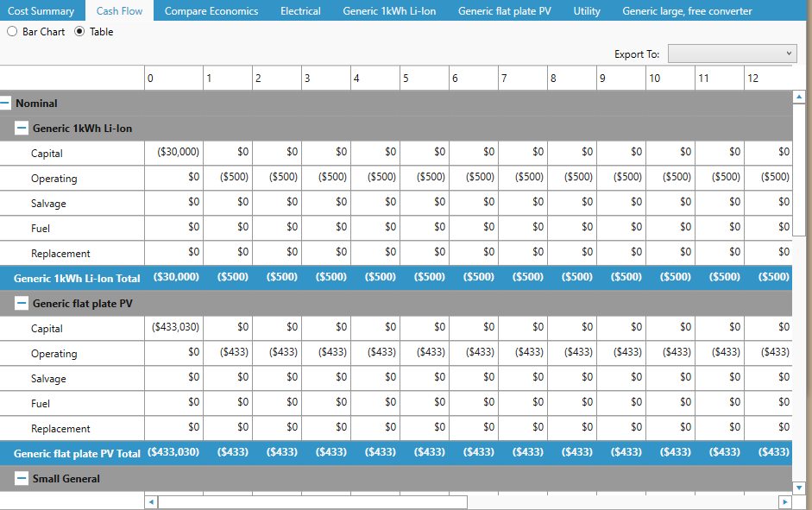
Task: Click the horizontal scrollbar left arrow
Action: 150,501
